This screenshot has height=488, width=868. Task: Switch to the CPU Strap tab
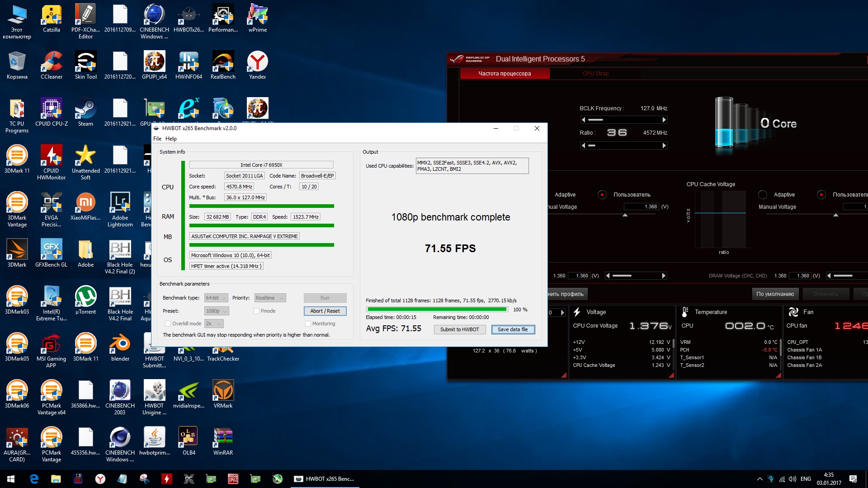(x=595, y=74)
